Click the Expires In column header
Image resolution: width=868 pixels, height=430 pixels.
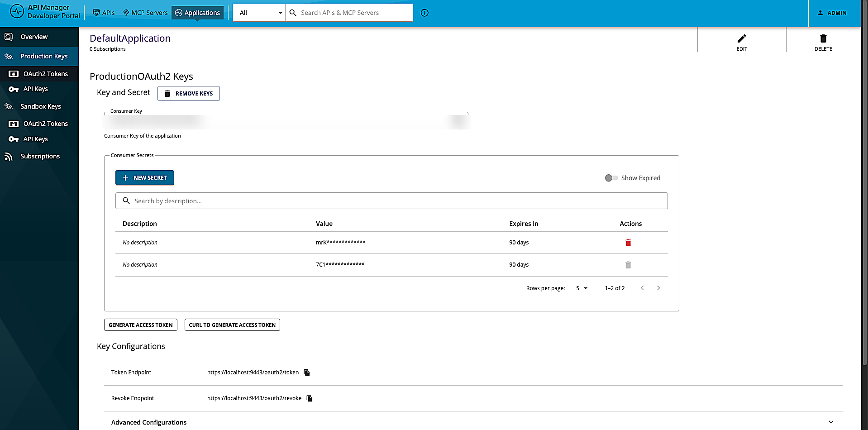coord(524,224)
